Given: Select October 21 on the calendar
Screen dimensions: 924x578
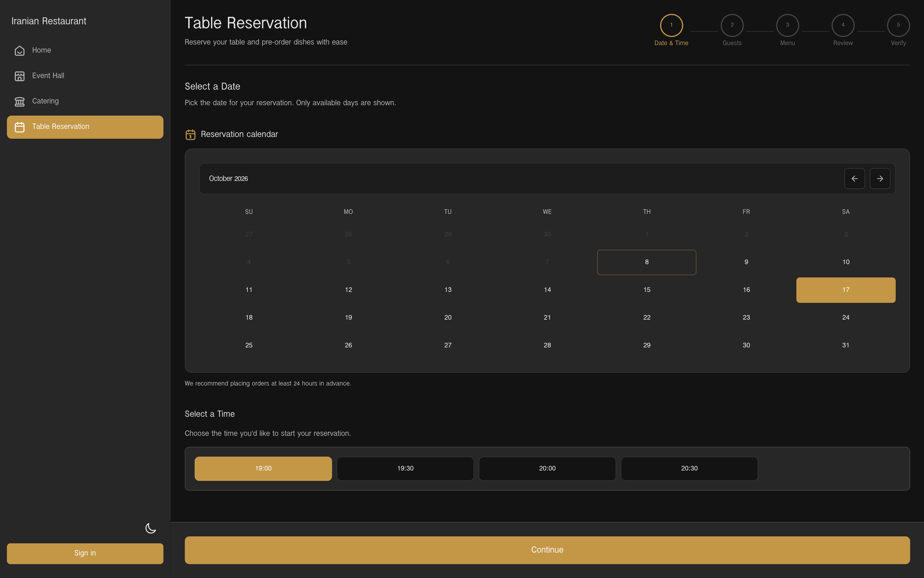Looking at the screenshot, I should (547, 318).
